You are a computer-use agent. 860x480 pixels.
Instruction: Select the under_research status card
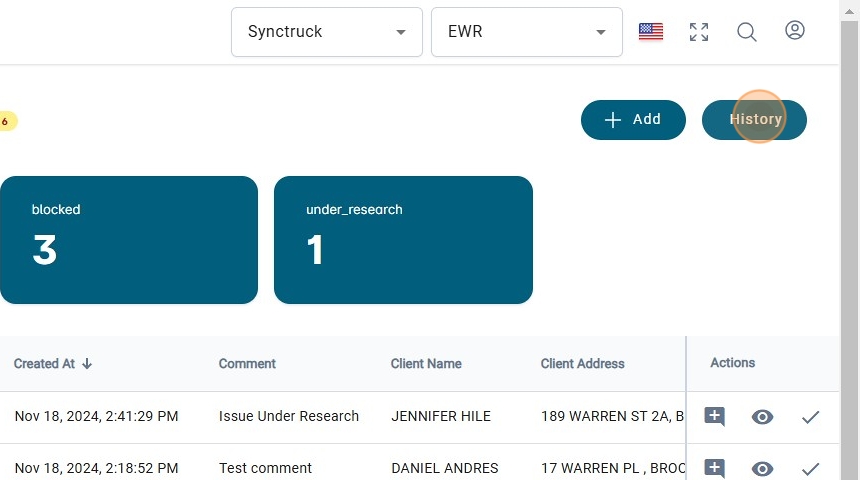pyautogui.click(x=403, y=240)
